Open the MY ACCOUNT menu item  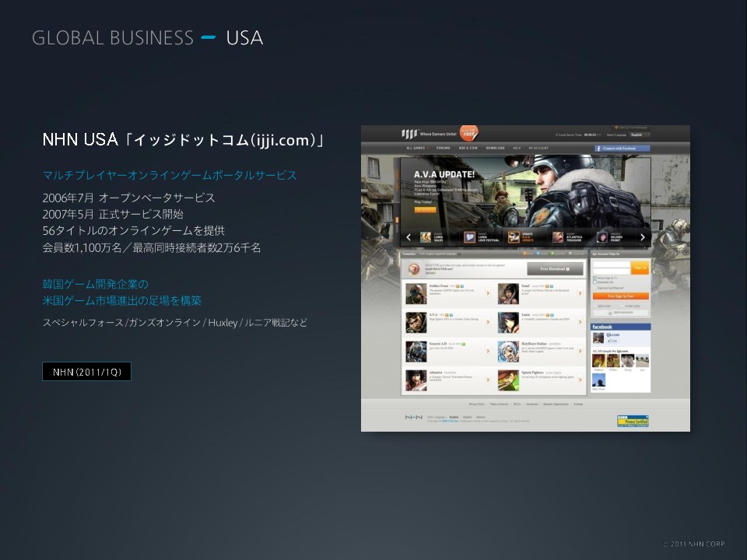[538, 148]
